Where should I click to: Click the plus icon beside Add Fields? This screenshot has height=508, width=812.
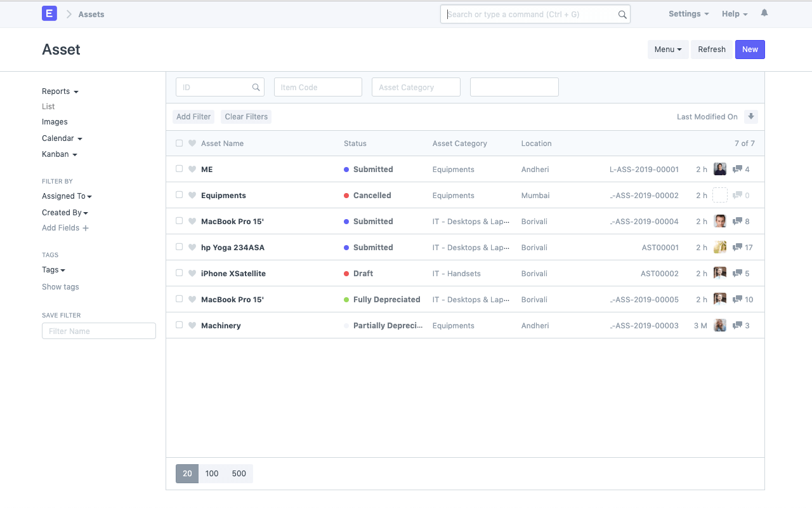click(x=86, y=228)
